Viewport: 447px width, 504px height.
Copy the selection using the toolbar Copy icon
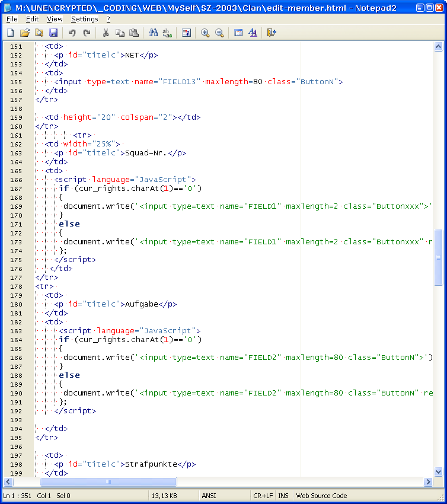[120, 33]
